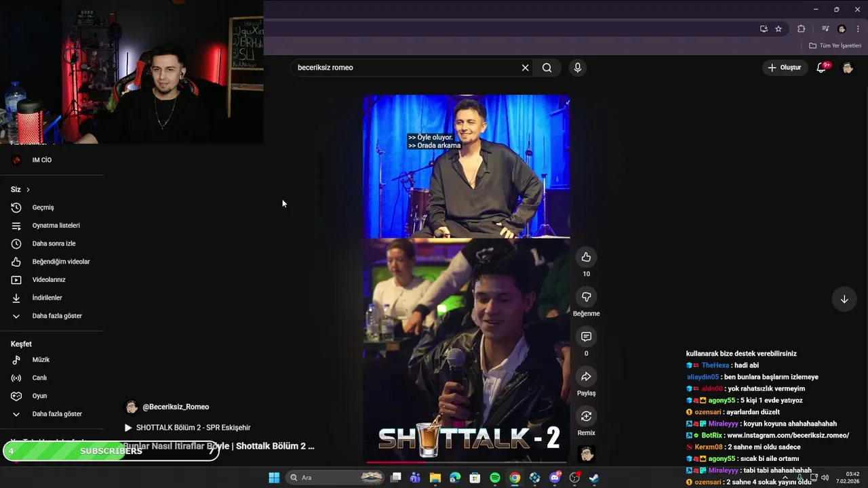
Task: Open Discord from taskbar
Action: [x=555, y=478]
